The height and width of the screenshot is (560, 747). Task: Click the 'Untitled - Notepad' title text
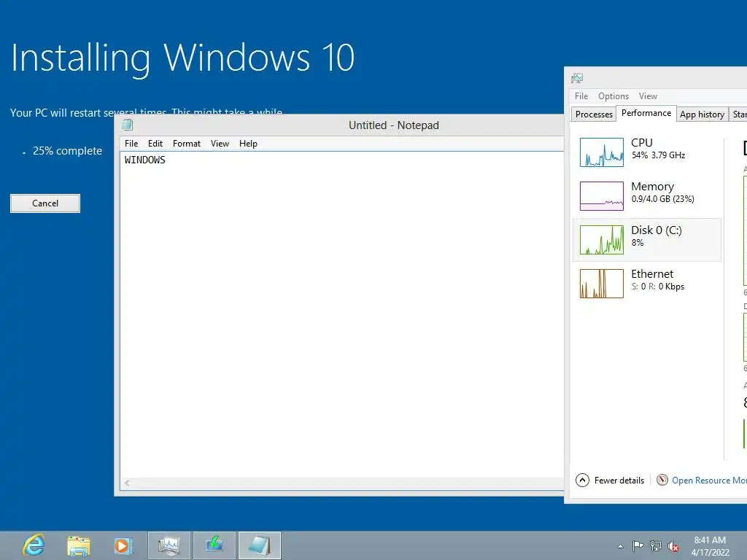point(393,125)
